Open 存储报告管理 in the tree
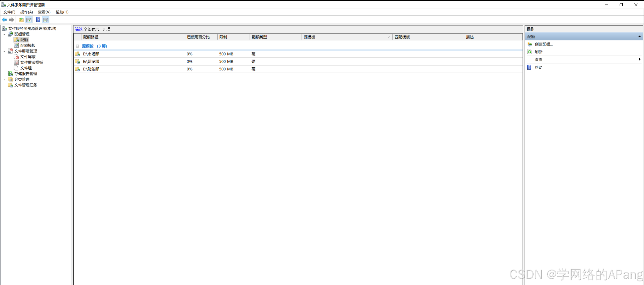Image resolution: width=644 pixels, height=285 pixels. click(x=25, y=74)
